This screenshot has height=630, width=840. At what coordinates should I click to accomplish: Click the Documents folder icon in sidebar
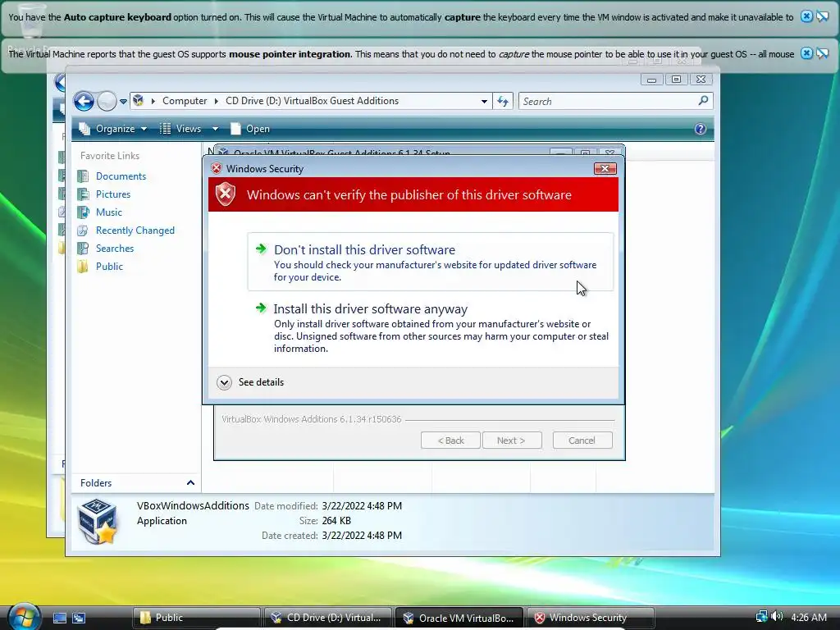83,176
